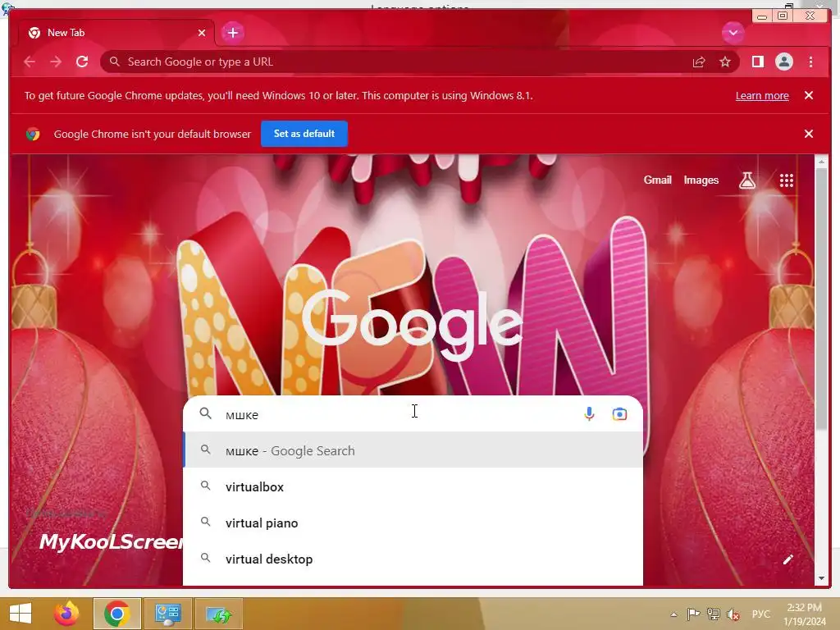This screenshot has width=840, height=630.
Task: Click search icon beside typed query
Action: tap(205, 413)
